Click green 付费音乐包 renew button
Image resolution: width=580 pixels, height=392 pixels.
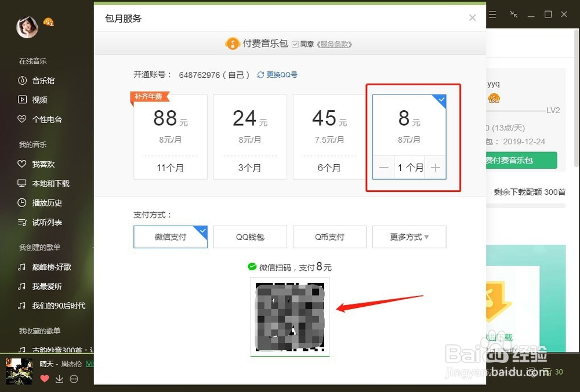[521, 160]
